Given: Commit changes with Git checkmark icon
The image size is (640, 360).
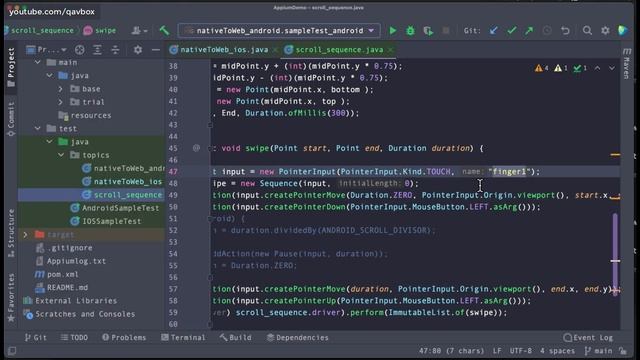Looking at the screenshot, I should coord(511,31).
